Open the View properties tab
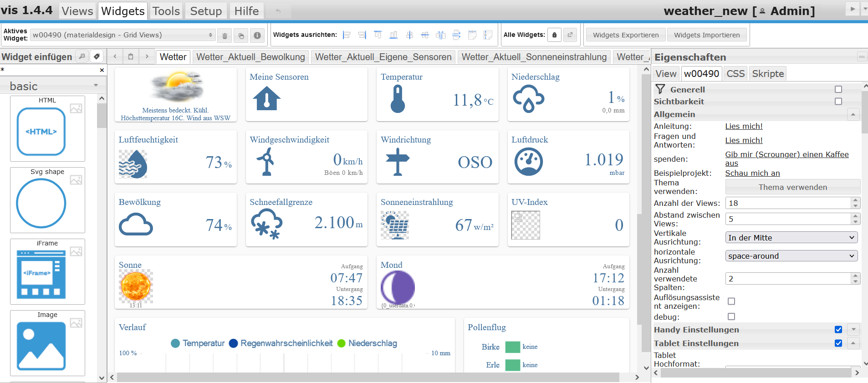Screen dimensions: 868x383 (x=666, y=74)
